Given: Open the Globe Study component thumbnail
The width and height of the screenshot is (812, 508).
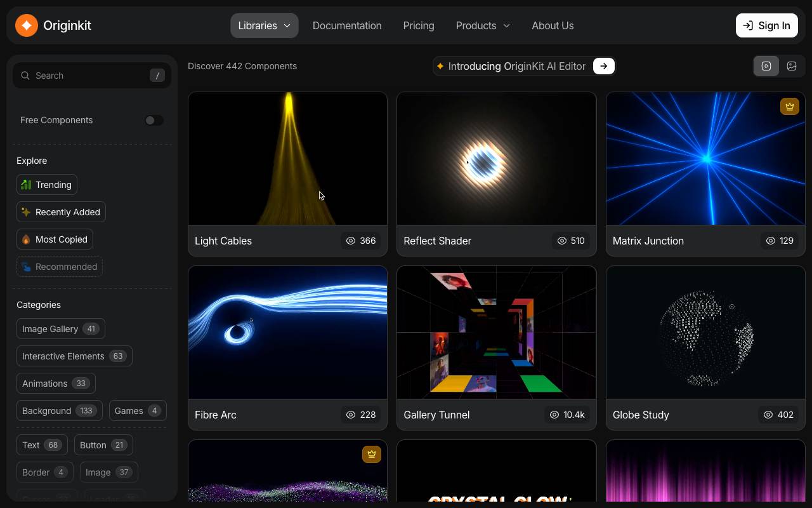Looking at the screenshot, I should (705, 333).
